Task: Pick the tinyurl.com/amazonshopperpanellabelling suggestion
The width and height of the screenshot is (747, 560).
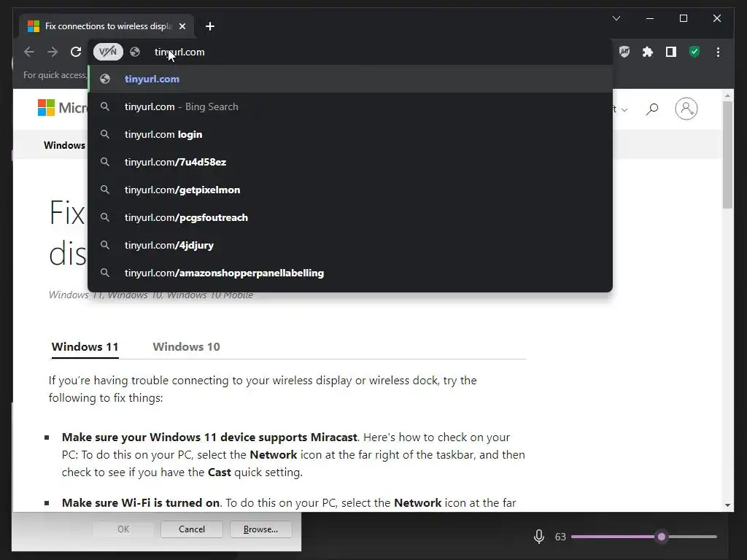Action: click(x=350, y=273)
